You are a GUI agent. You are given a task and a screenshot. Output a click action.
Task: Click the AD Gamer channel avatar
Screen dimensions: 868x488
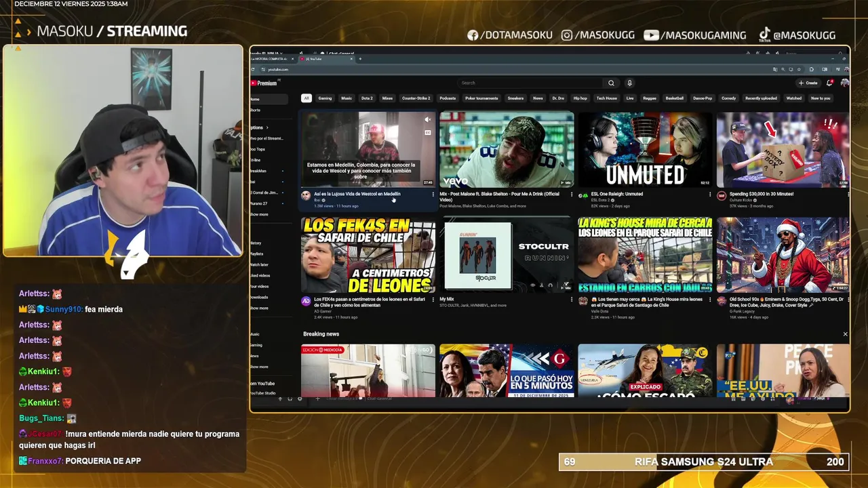pyautogui.click(x=306, y=301)
